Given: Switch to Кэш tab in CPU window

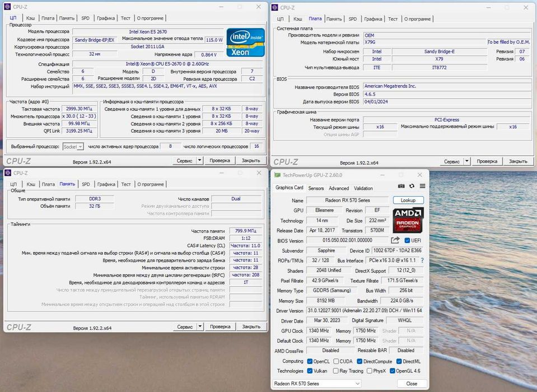Looking at the screenshot, I should click(x=30, y=18).
